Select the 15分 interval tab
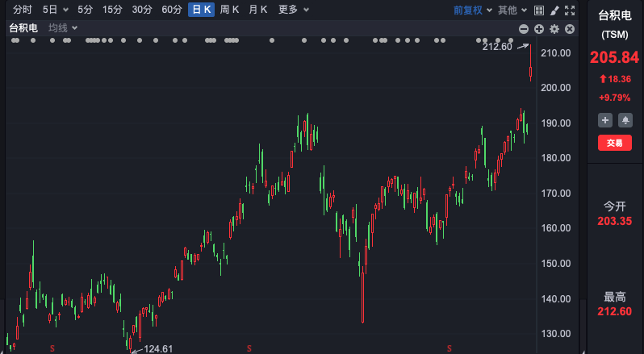This screenshot has height=354, width=644. tap(112, 10)
